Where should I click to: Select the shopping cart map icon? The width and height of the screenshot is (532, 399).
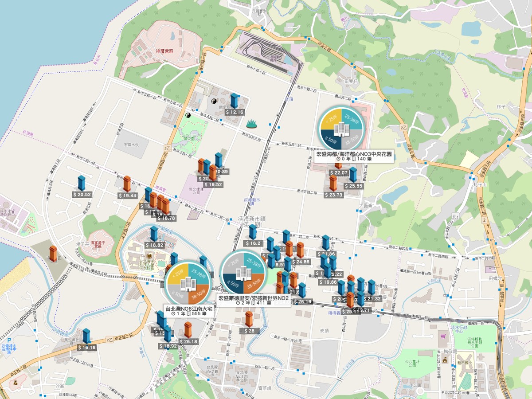pyautogui.click(x=442, y=336)
